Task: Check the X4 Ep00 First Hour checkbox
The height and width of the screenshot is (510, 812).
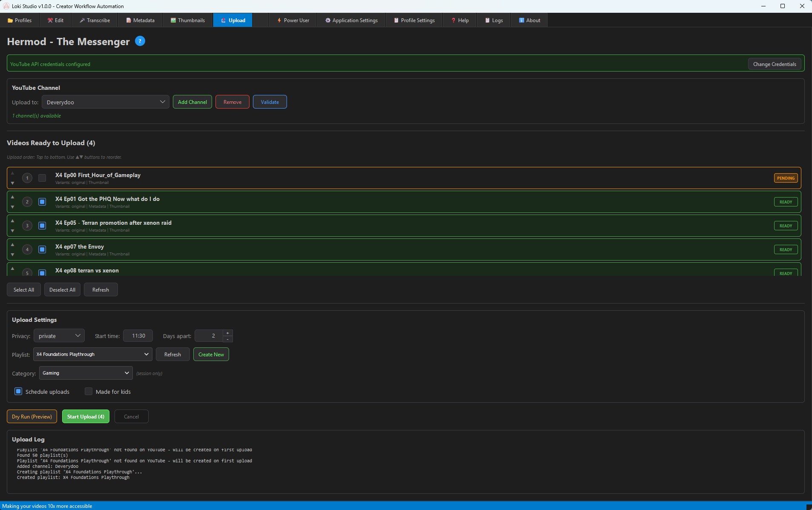Action: 42,178
